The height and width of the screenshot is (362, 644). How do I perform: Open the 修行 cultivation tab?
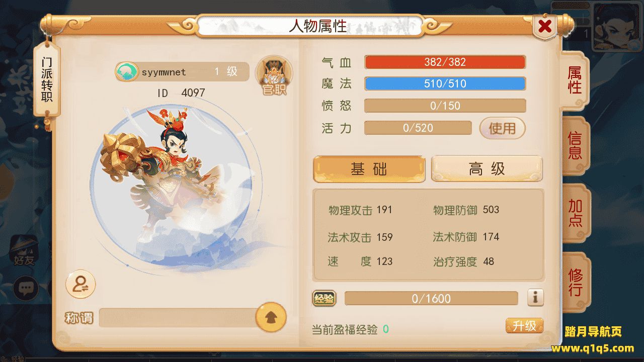575,282
